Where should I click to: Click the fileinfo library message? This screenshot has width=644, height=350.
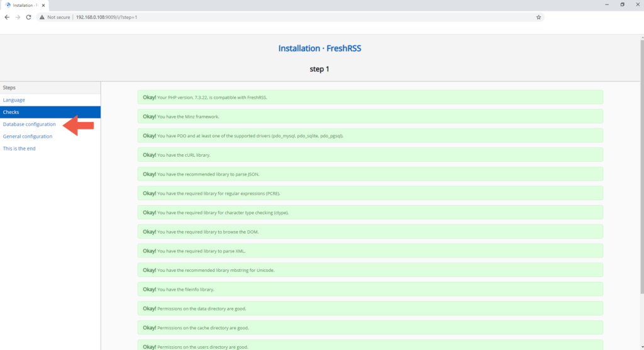[x=370, y=289]
